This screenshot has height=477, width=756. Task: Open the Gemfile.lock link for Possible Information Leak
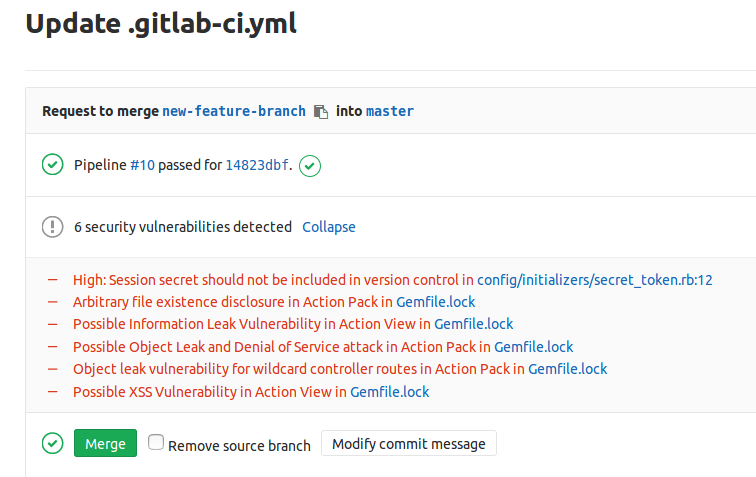click(473, 324)
